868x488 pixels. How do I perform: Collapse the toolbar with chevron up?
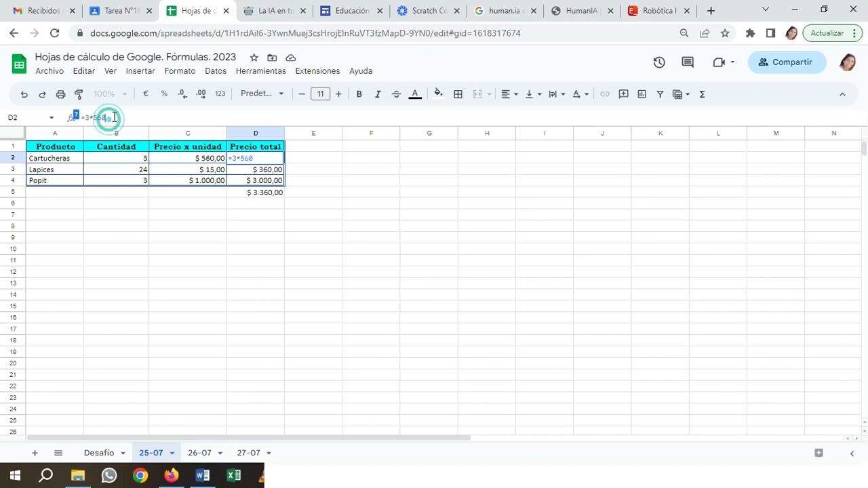coord(842,94)
